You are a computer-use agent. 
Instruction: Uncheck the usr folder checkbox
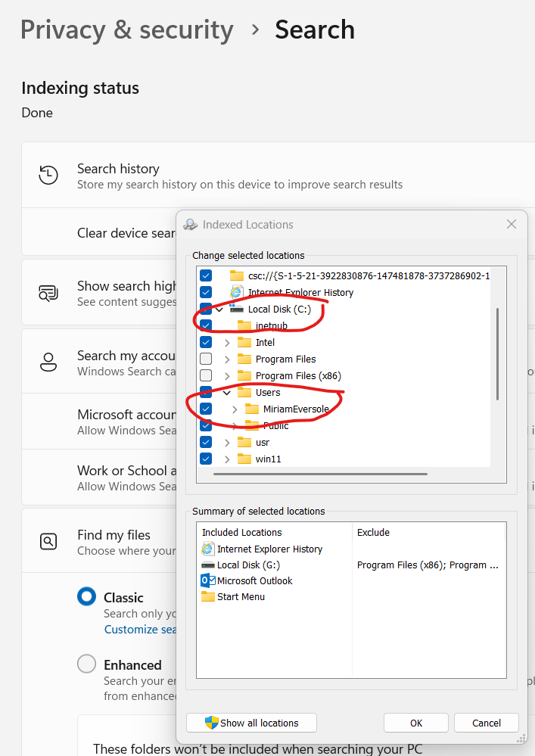tap(206, 442)
